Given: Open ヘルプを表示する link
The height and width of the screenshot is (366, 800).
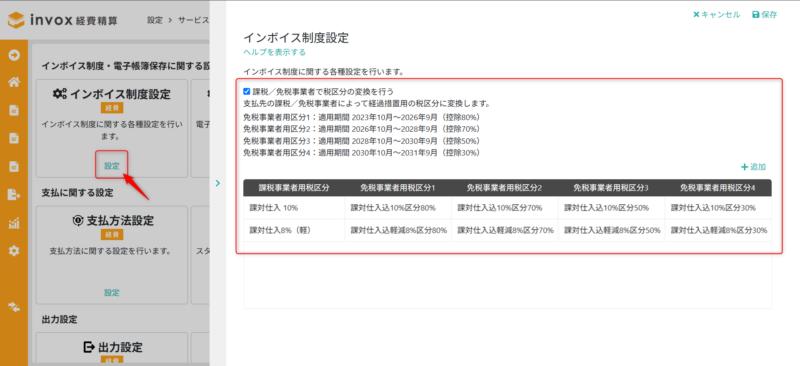Looking at the screenshot, I should 274,52.
